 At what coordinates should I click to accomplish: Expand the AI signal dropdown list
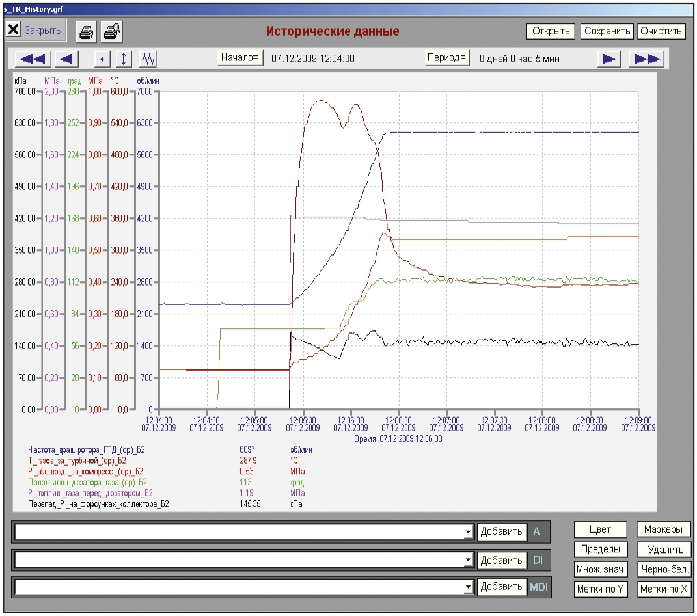coord(468,532)
